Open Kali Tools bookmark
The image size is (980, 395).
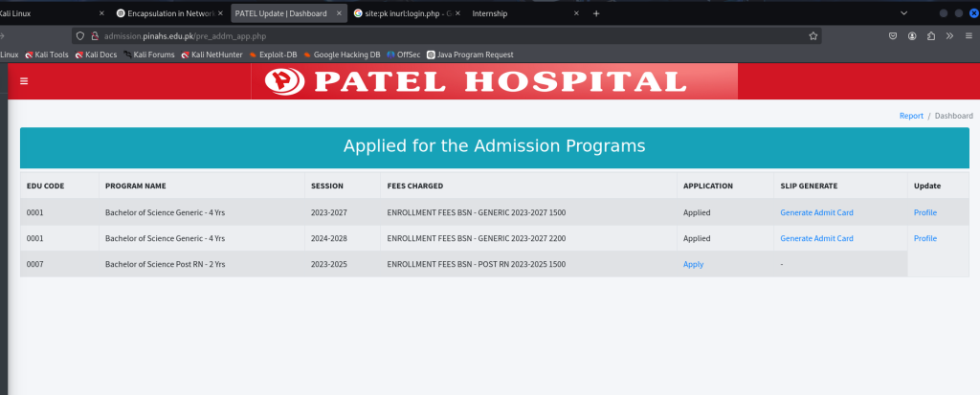tap(47, 55)
